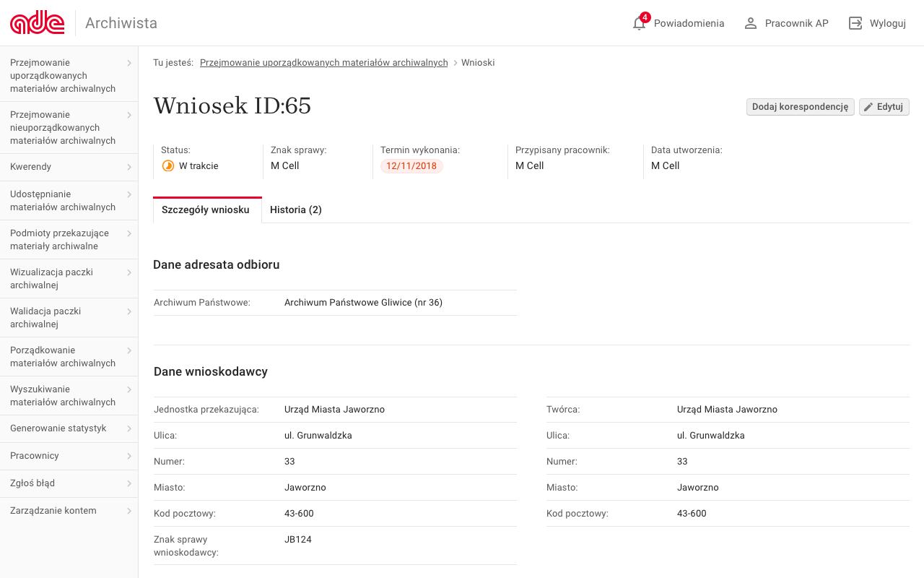The width and height of the screenshot is (924, 578).
Task: Click the Edytuj button
Action: pyautogui.click(x=884, y=106)
